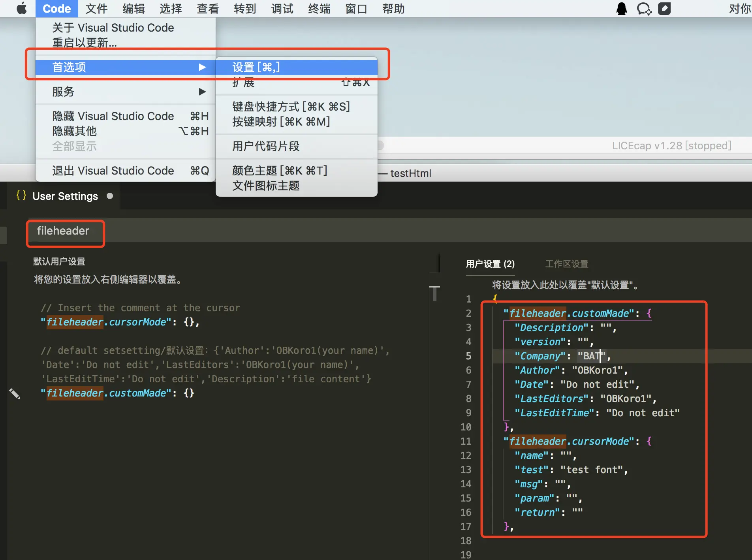Choose 隐藏 Visual Studio Code
The width and height of the screenshot is (752, 560).
coord(126,116)
